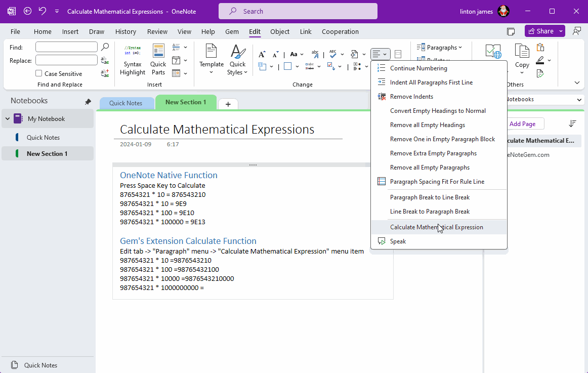Toggle the Case Sensitive checkbox
This screenshot has height=373, width=588.
tap(38, 73)
